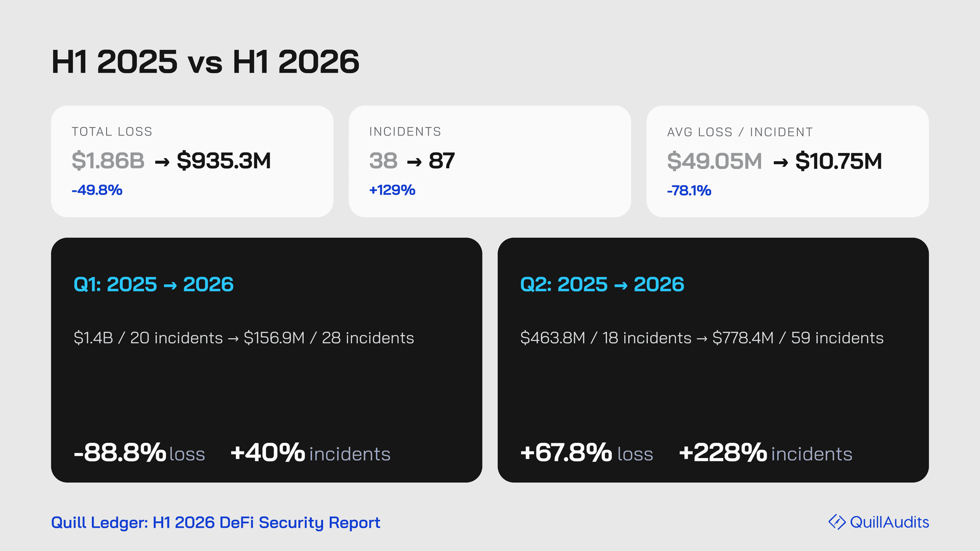This screenshot has height=551, width=980.
Task: Click the Total Loss card label
Action: tap(112, 132)
